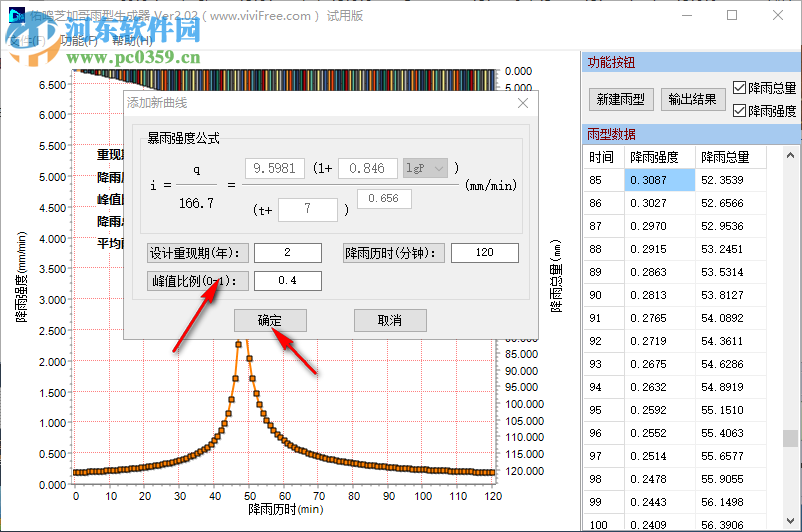This screenshot has height=532, width=802.
Task: Click the cell 0.2592 in row 95
Action: click(x=659, y=410)
